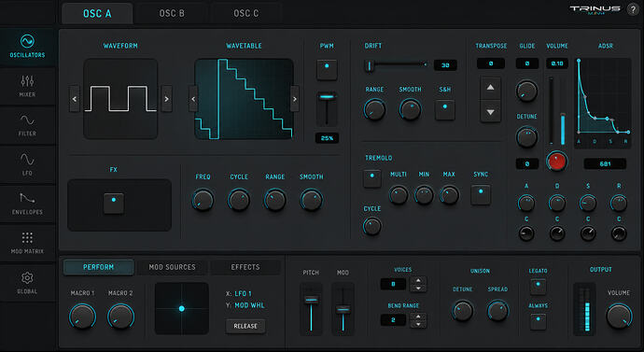Image resolution: width=644 pixels, height=352 pixels.
Task: Click the Tremolo Min knob
Action: [x=424, y=195]
